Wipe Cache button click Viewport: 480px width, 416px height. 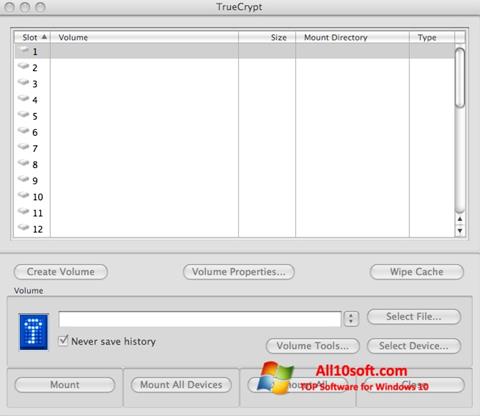pyautogui.click(x=417, y=272)
